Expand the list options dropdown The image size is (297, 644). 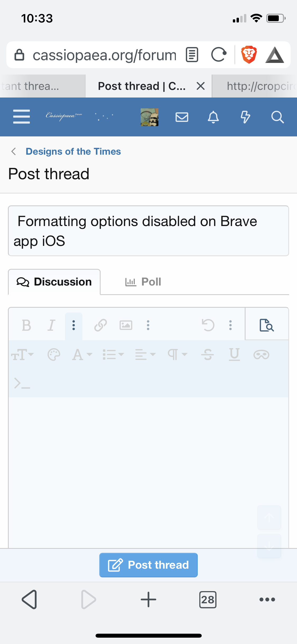pos(113,354)
